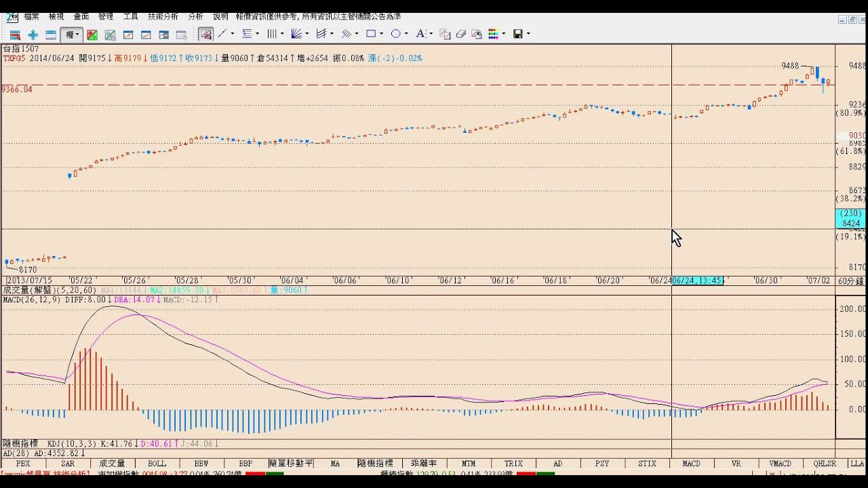Select the rectangle shape drawing tool
This screenshot has height=488, width=868.
pyautogui.click(x=371, y=34)
